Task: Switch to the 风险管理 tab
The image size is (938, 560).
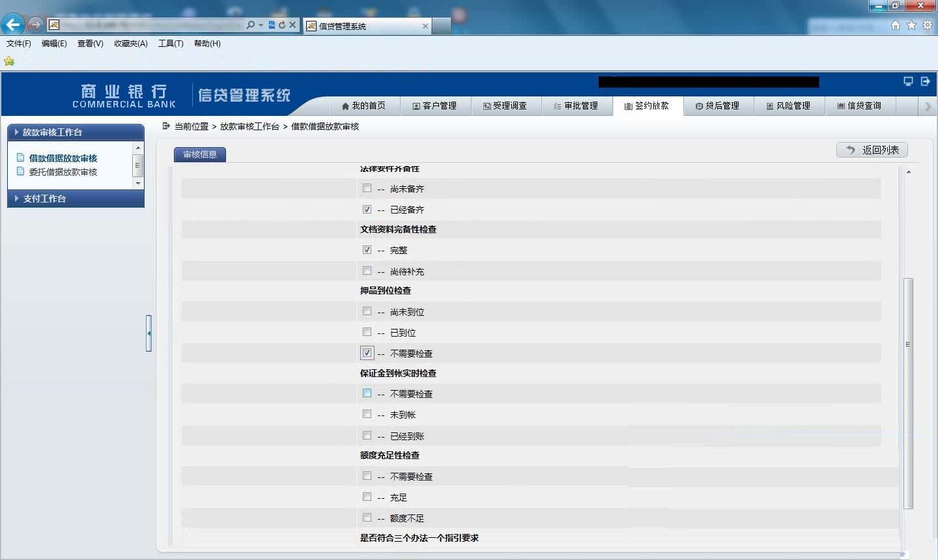Action: click(x=789, y=105)
